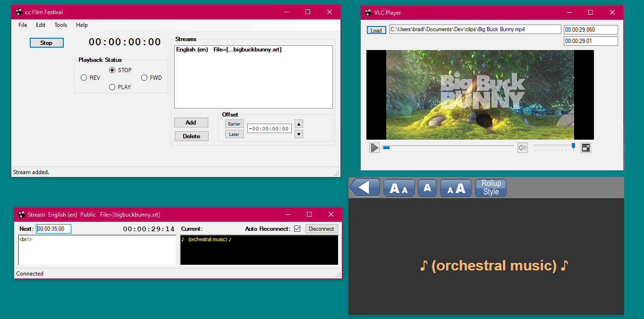Viewport: 644px width, 319px height.
Task: Click the VLC Player title bar icon
Action: coord(368,12)
